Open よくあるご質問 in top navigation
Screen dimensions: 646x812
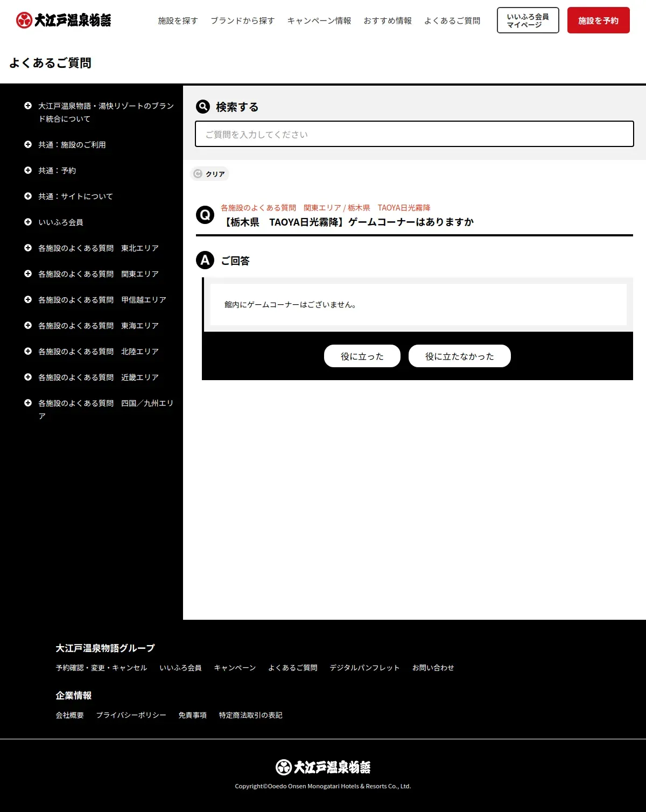coord(452,20)
